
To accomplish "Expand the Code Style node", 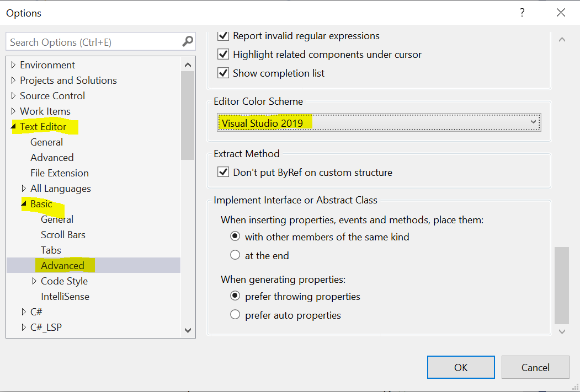I will click(x=34, y=281).
